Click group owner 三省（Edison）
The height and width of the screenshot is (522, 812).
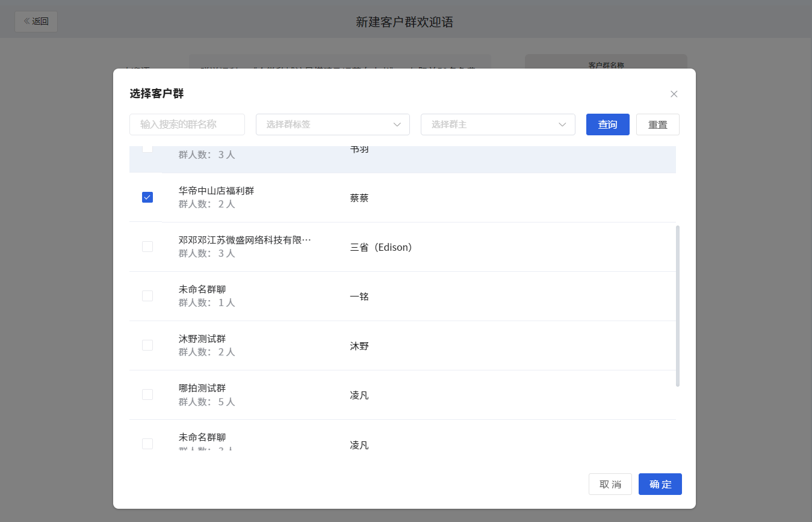pos(381,247)
